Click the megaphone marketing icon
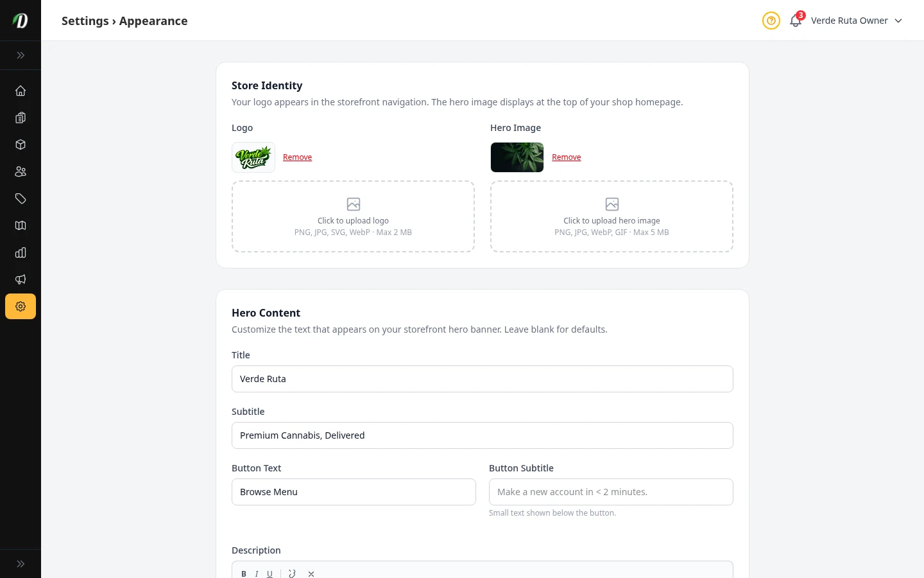This screenshot has width=924, height=578. [21, 279]
